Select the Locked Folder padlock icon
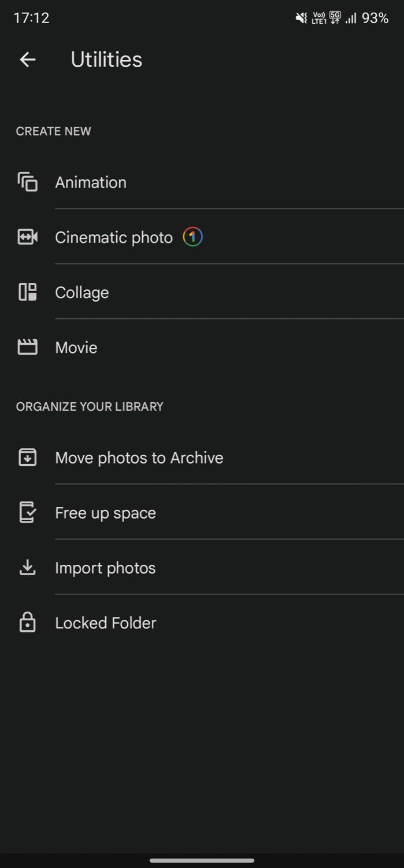This screenshot has width=404, height=868. 27,623
